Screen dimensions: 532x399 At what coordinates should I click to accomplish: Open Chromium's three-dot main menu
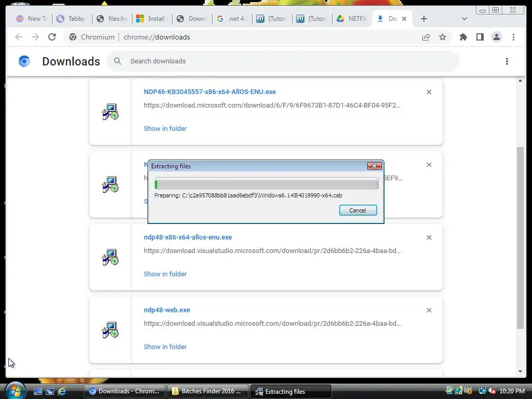pyautogui.click(x=513, y=37)
